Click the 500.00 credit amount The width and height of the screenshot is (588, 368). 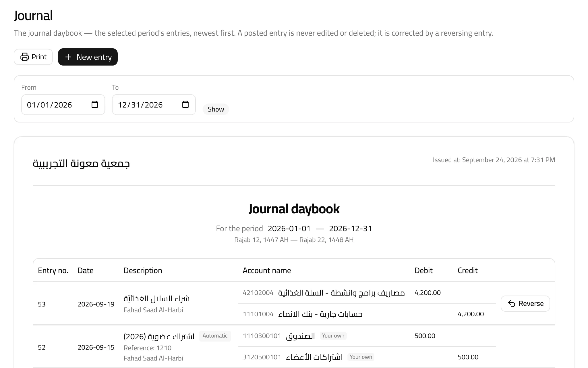pos(468,357)
